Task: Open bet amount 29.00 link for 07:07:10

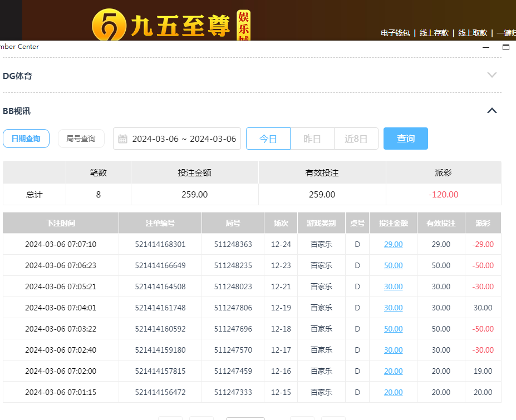Action: (x=393, y=244)
